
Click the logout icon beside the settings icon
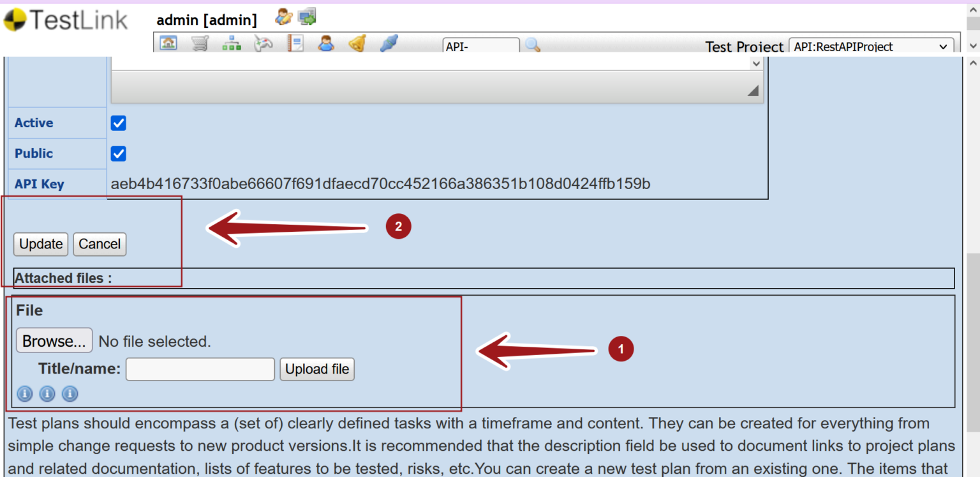click(307, 17)
